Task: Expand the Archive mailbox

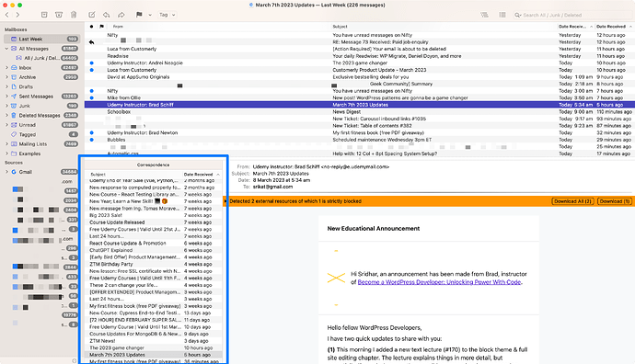Action: tap(6, 77)
